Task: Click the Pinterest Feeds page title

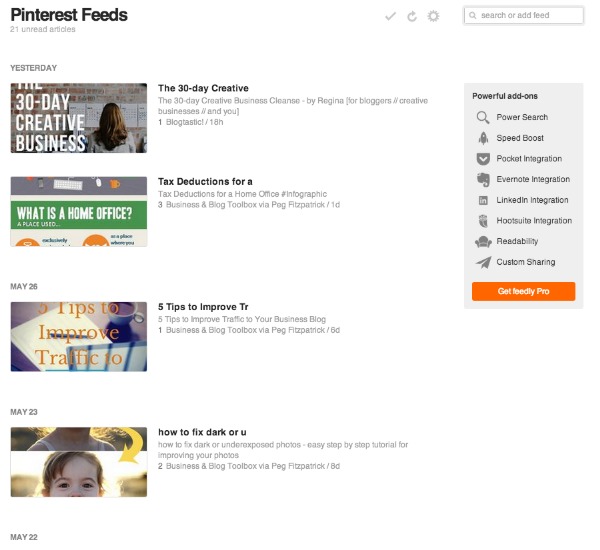Action: (x=69, y=15)
